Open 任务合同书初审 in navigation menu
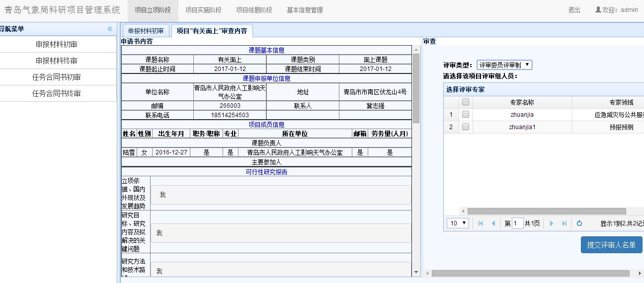This screenshot has height=283, width=644. tap(57, 77)
